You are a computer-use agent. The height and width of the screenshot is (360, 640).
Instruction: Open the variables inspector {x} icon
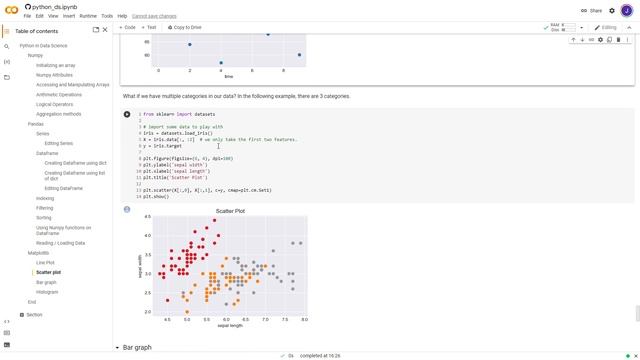[x=7, y=62]
